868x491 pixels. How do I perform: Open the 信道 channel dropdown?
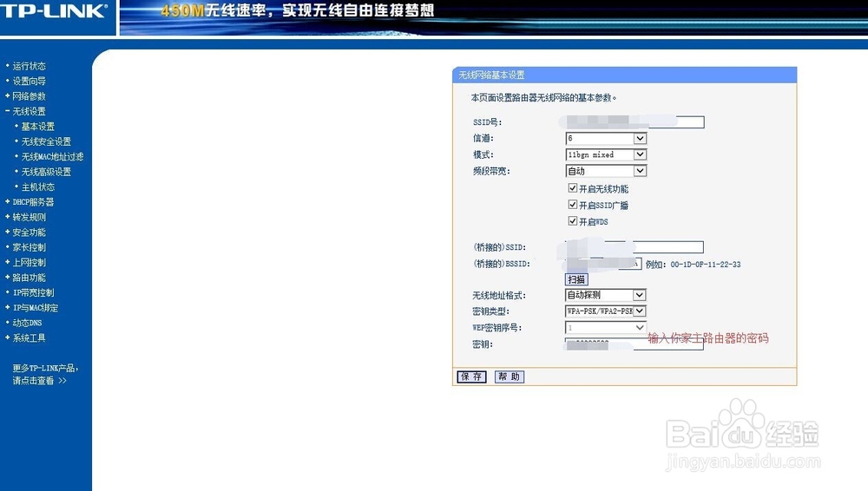[x=606, y=139]
